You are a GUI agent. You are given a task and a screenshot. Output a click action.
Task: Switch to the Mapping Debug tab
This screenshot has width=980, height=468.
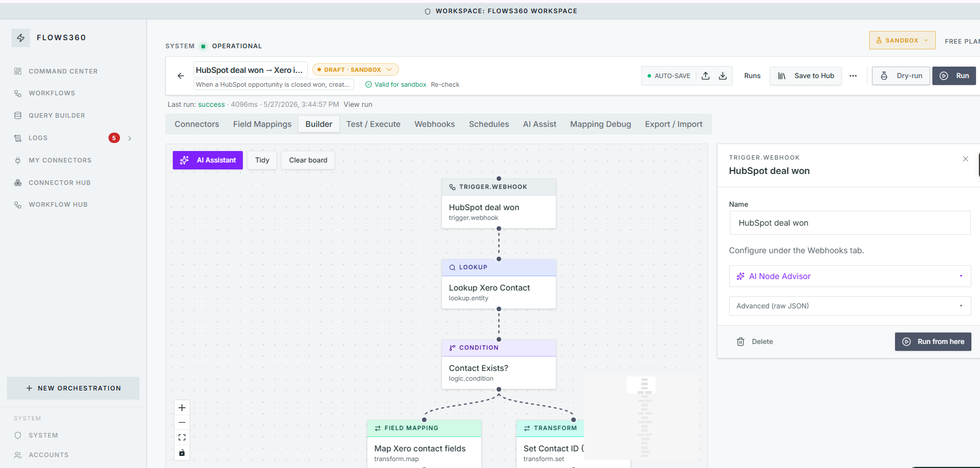[601, 124]
